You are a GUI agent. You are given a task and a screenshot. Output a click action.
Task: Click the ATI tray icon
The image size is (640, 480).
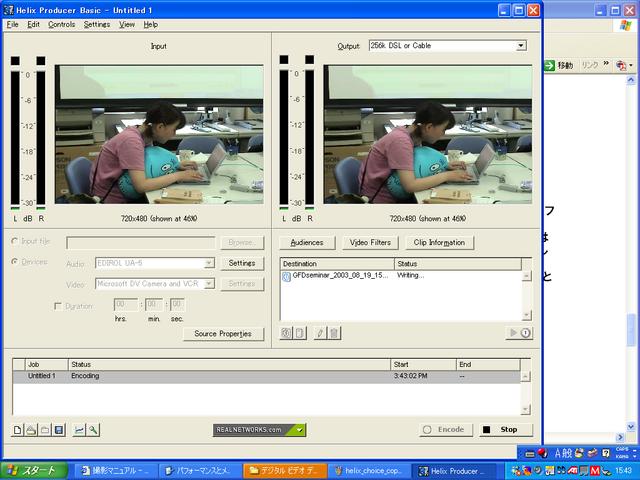coord(572,471)
